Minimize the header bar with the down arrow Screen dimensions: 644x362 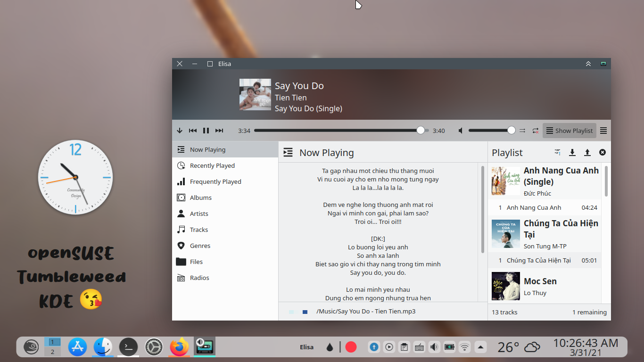(x=180, y=131)
